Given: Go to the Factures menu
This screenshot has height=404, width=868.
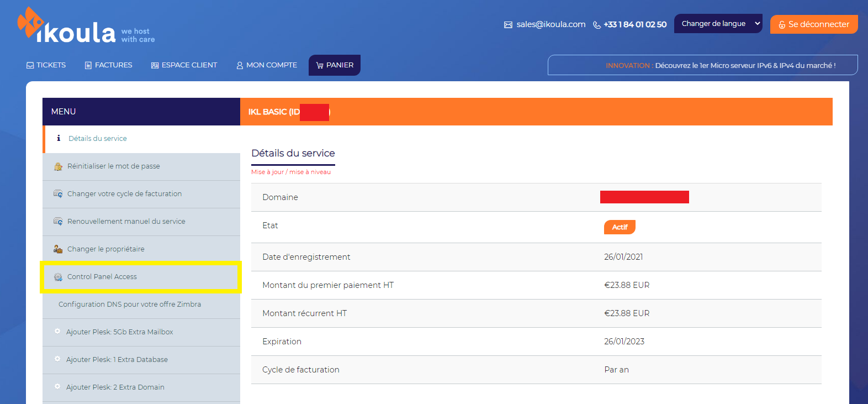Looking at the screenshot, I should point(109,65).
